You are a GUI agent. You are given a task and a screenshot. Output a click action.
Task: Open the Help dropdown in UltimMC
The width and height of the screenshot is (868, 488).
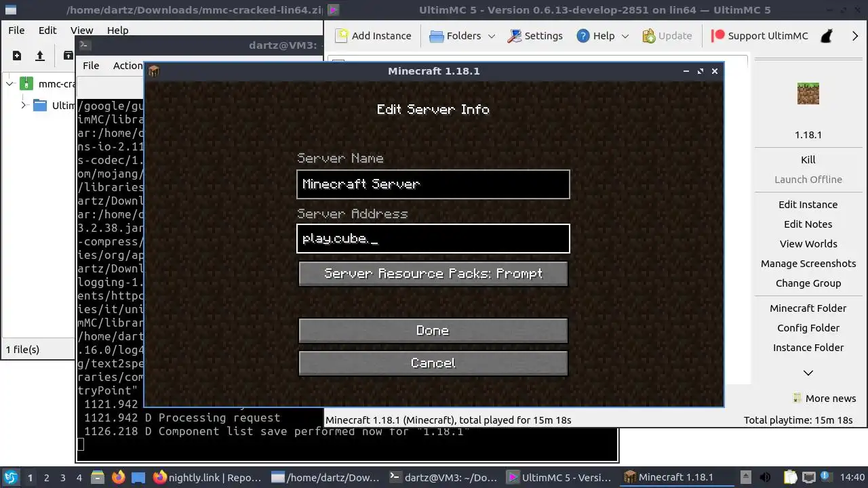coord(603,36)
